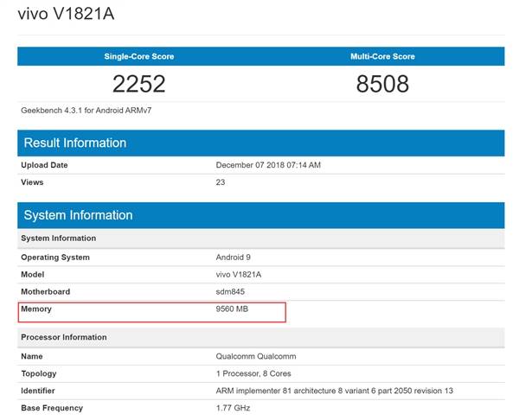This screenshot has width=519, height=420.
Task: Select the 9560 MB memory value
Action: pos(232,309)
